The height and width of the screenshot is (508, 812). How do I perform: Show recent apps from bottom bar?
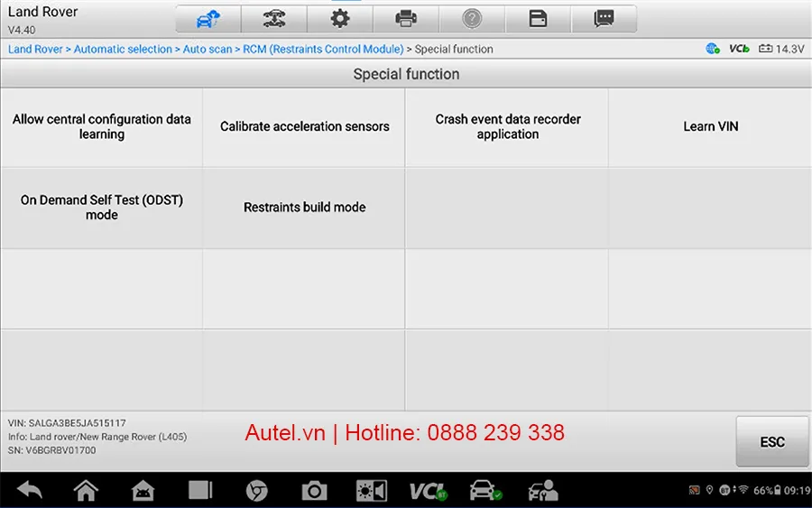click(200, 490)
